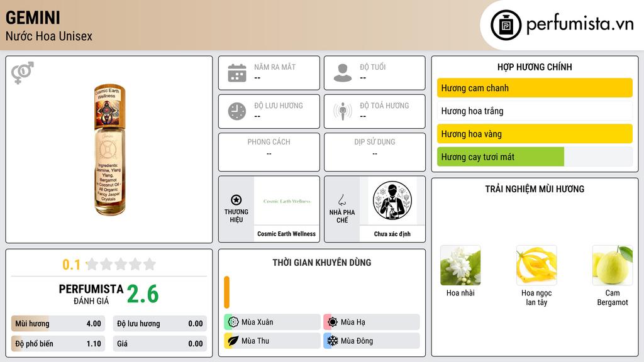Click the clock icon for Độ lưu hương
The image size is (644, 362).
click(x=237, y=111)
